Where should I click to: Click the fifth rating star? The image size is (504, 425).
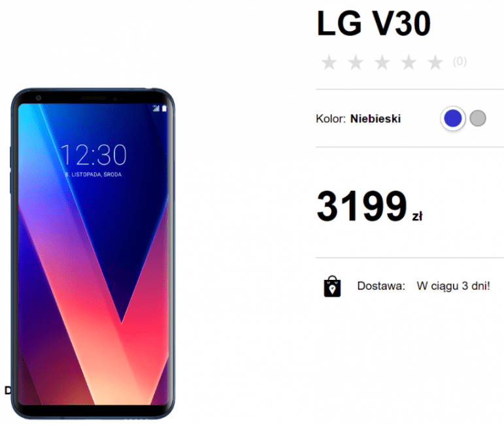435,62
